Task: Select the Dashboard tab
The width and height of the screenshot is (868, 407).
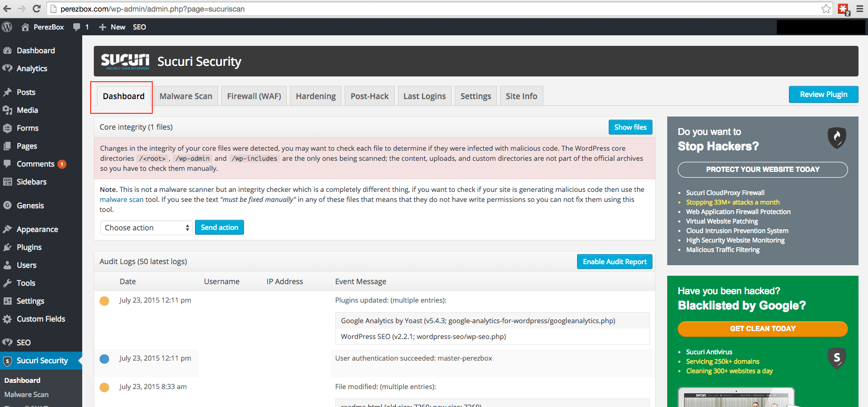Action: (124, 96)
